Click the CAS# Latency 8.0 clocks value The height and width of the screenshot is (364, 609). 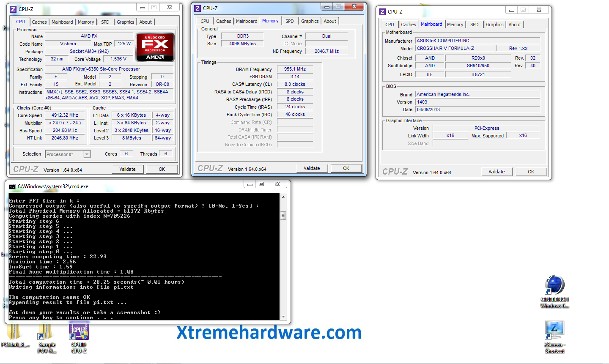tap(295, 84)
